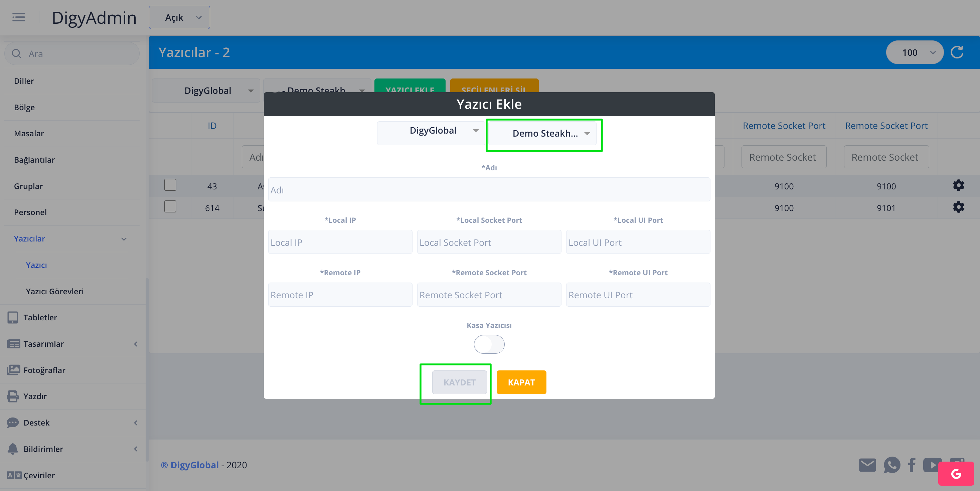
Task: Open settings gear for printer 43
Action: [x=958, y=186]
